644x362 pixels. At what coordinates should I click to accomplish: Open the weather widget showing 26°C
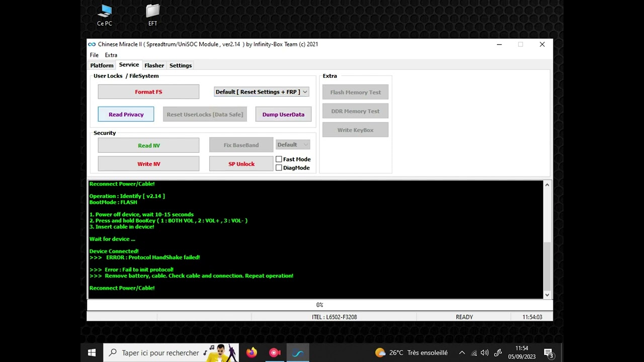pyautogui.click(x=411, y=352)
